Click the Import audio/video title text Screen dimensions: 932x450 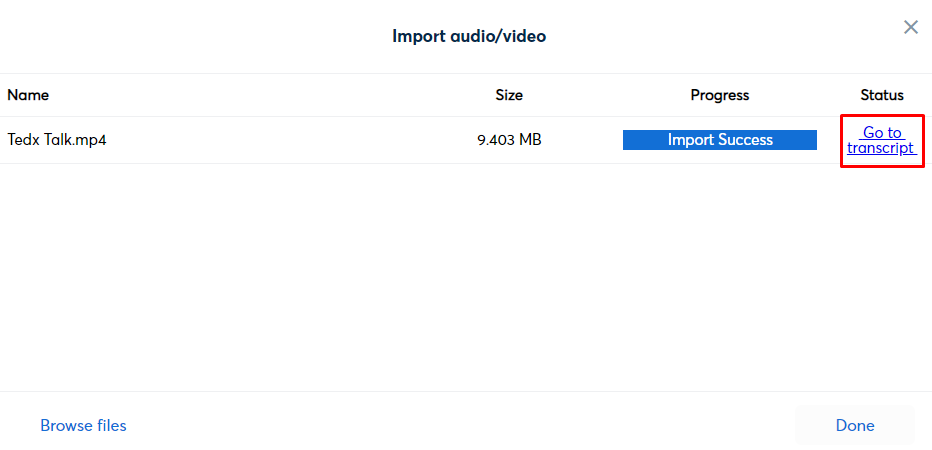coord(469,36)
